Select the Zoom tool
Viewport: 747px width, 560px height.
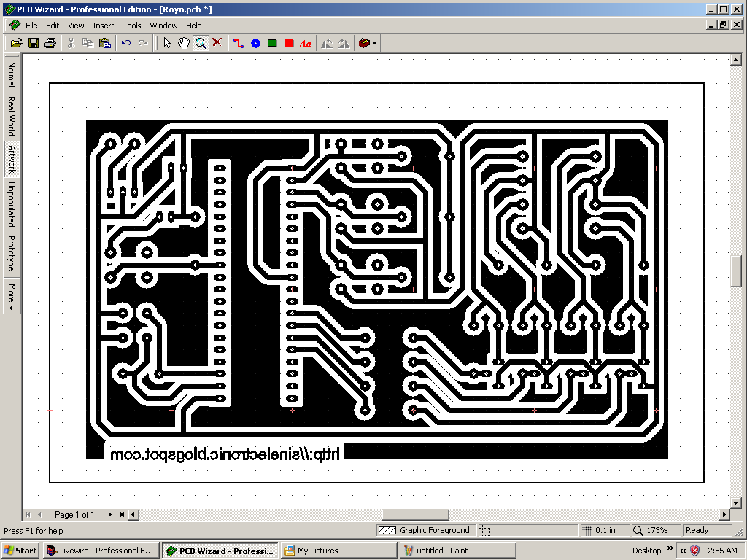[201, 43]
